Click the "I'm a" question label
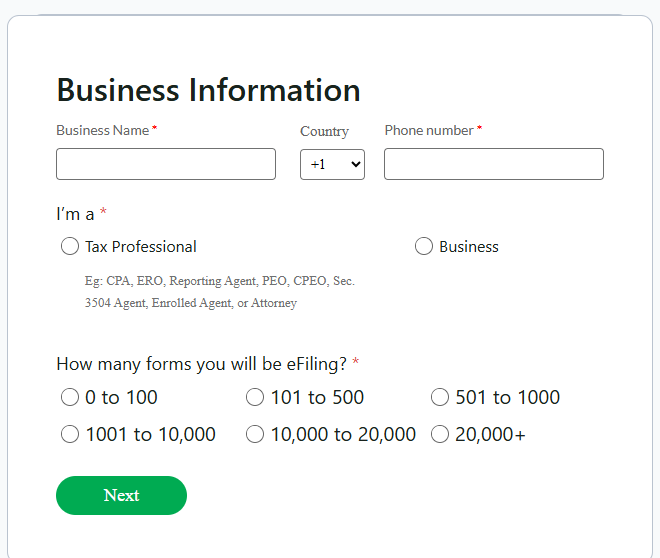 point(75,214)
